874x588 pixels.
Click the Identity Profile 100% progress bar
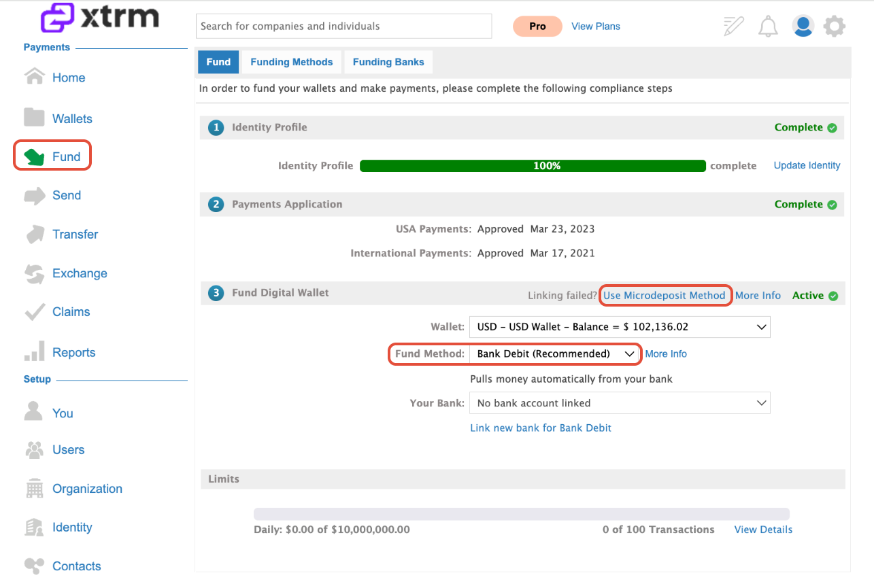point(533,166)
